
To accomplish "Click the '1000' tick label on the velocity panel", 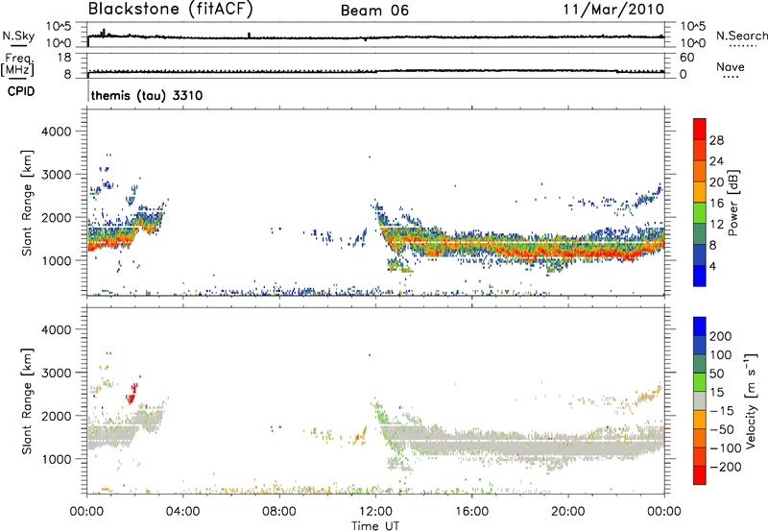I will coord(57,459).
